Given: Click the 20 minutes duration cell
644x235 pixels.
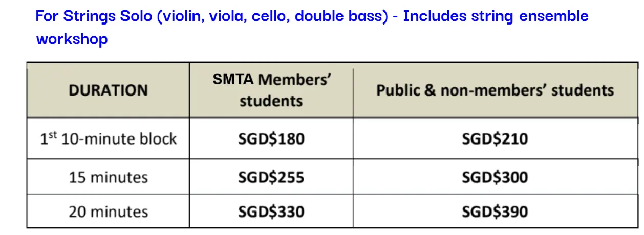Looking at the screenshot, I should pyautogui.click(x=108, y=212).
